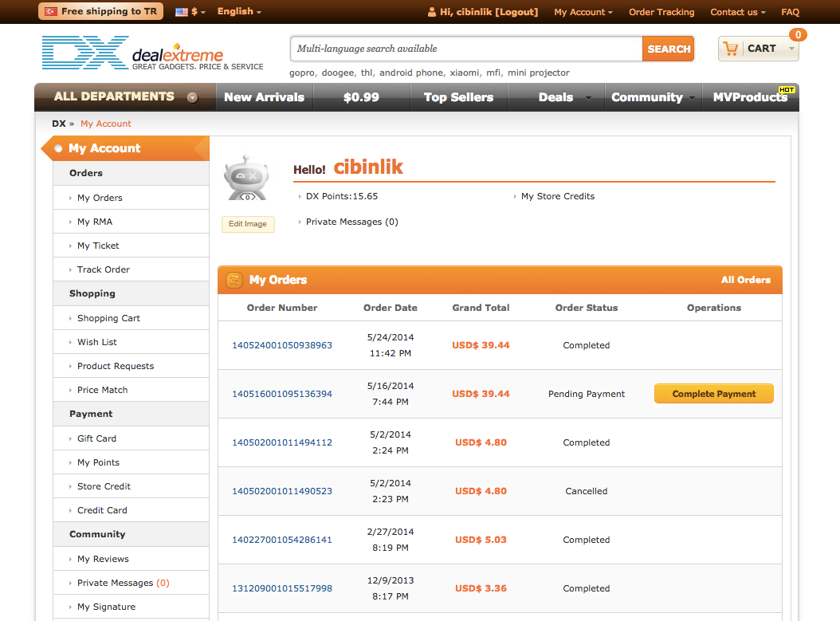Open Store Credit in the sidebar
Viewport: 840px width, 621px height.
point(104,486)
